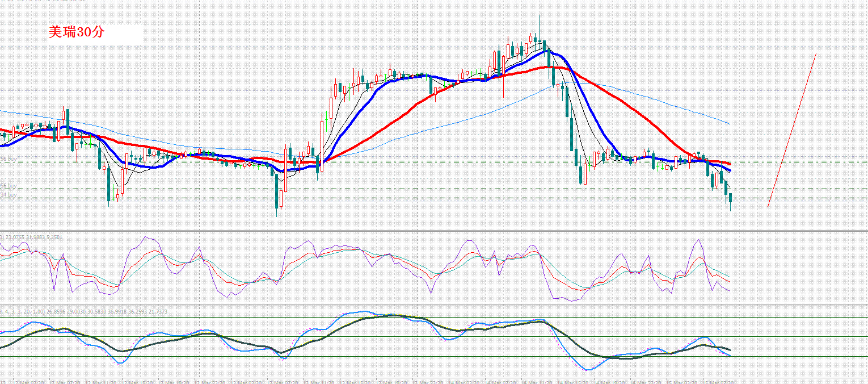Click the buy label on black dash-dot line
The width and height of the screenshot is (868, 384).
tap(8, 160)
